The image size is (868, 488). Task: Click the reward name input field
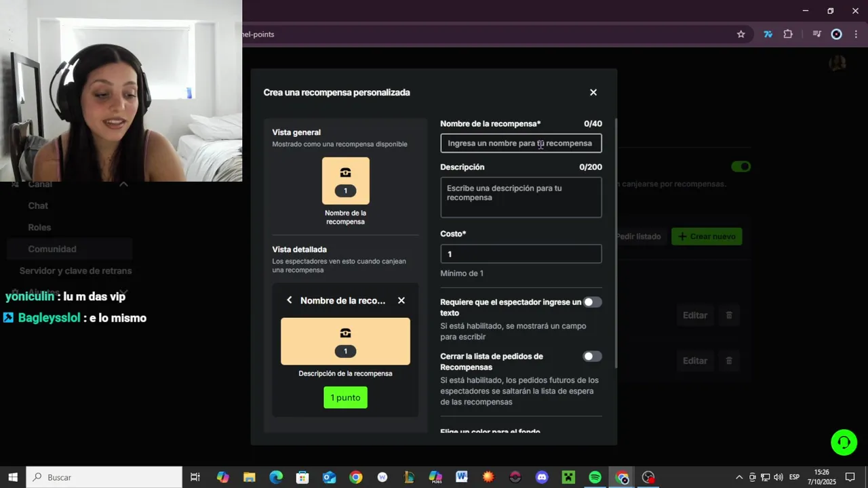click(521, 143)
